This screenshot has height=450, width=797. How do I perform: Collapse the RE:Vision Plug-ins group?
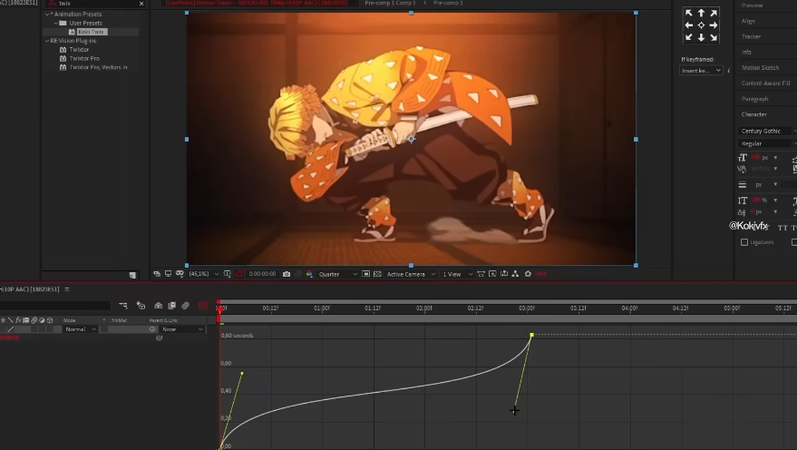pyautogui.click(x=47, y=41)
